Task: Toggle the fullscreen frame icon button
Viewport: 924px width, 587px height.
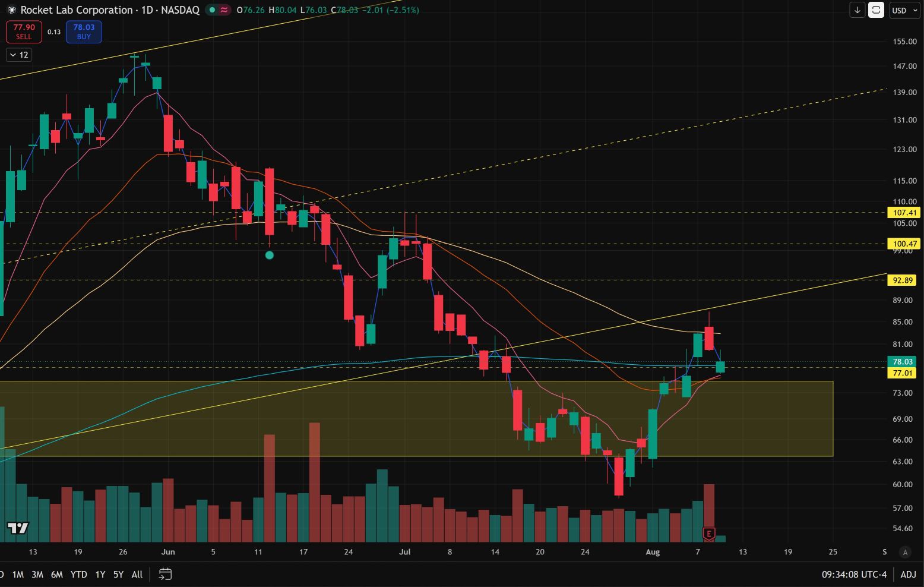Action: pos(876,10)
